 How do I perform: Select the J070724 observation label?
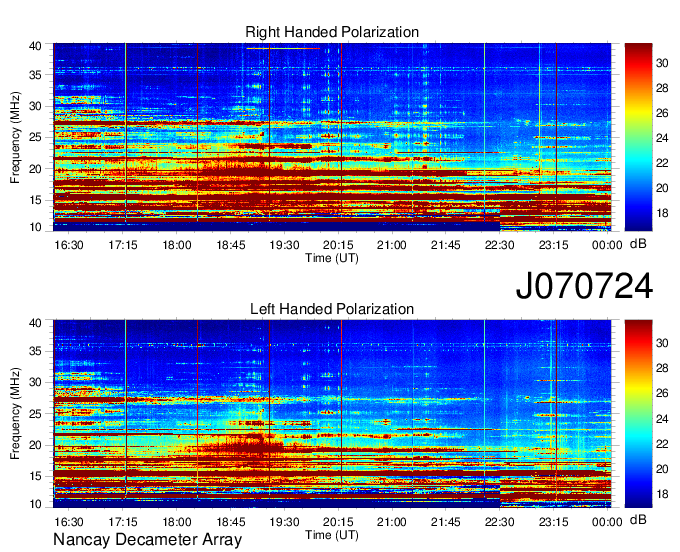click(584, 286)
